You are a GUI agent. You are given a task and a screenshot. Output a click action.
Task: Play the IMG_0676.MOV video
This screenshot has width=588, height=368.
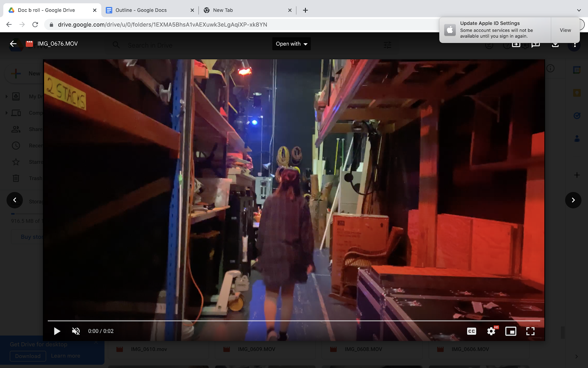pos(57,331)
